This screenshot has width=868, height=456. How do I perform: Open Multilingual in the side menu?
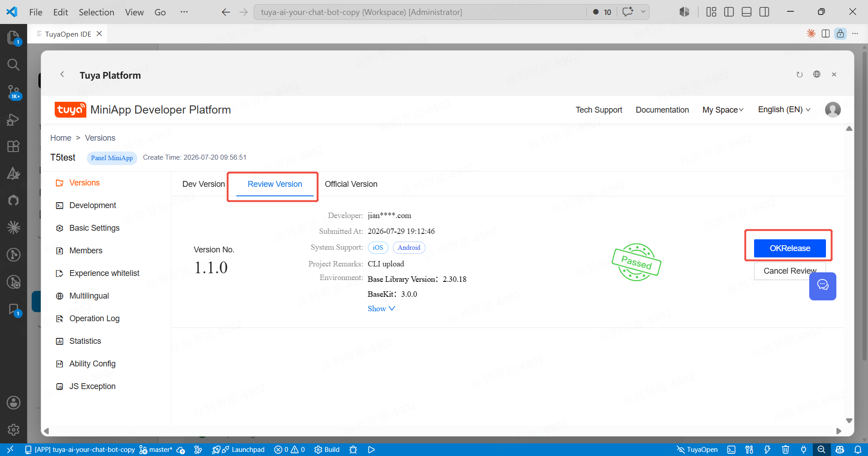[x=89, y=296]
